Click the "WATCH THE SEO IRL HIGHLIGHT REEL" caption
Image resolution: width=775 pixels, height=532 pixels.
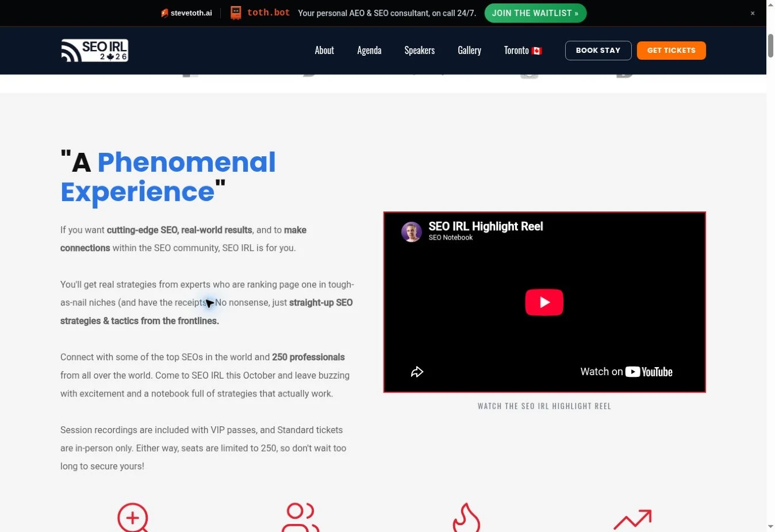point(544,406)
